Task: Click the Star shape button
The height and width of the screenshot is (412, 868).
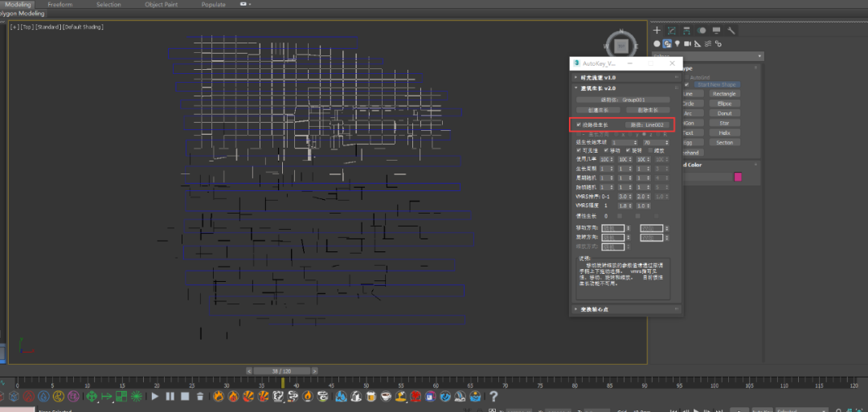Action: pyautogui.click(x=724, y=123)
